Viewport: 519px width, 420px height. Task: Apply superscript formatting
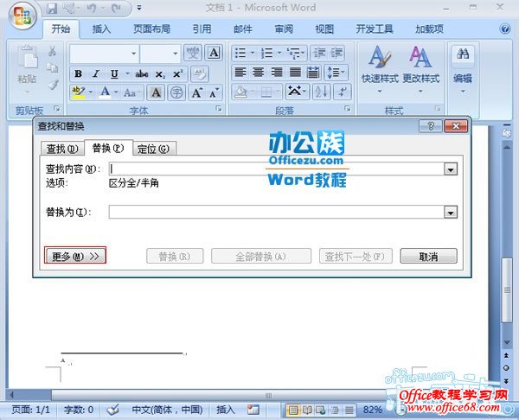(178, 73)
